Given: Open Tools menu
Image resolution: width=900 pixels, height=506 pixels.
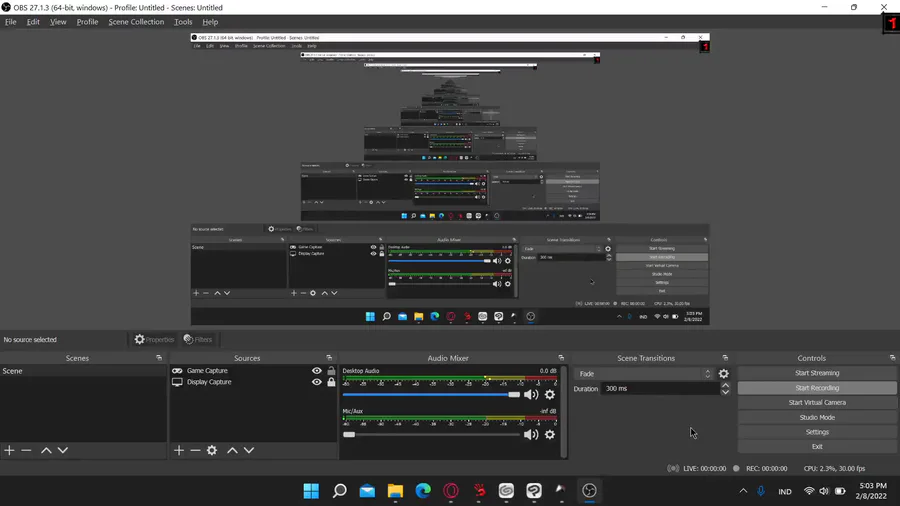Looking at the screenshot, I should (x=183, y=22).
